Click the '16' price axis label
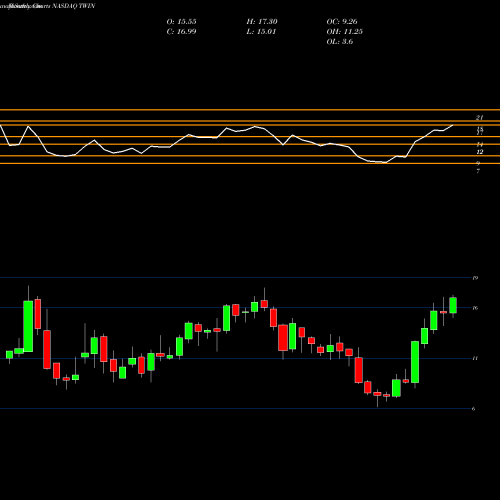 [x=475, y=308]
